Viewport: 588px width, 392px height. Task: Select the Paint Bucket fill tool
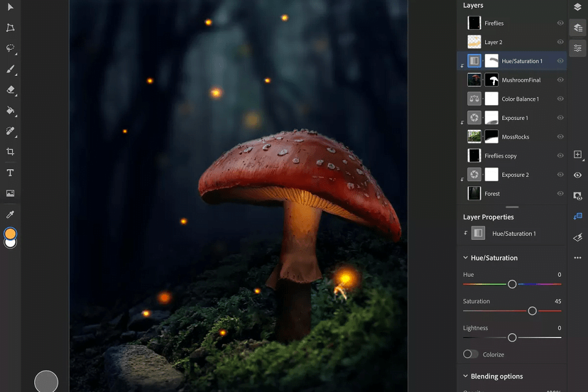(10, 111)
